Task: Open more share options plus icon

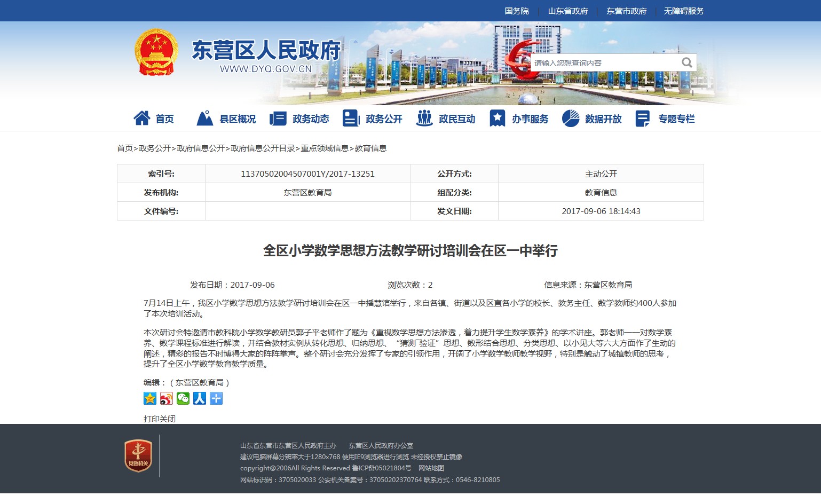Action: pyautogui.click(x=216, y=398)
